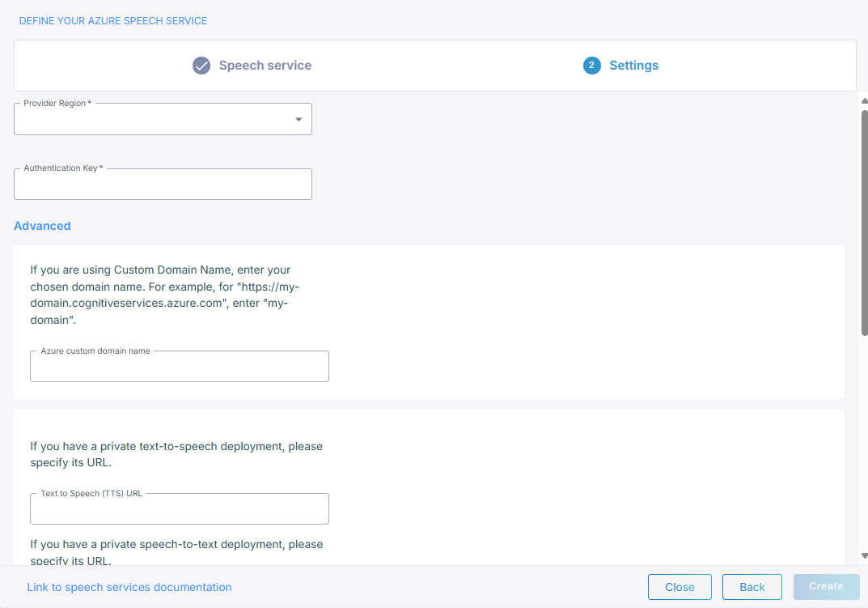Open Link to speech services documentation
Screen dimensions: 868x608
129,587
